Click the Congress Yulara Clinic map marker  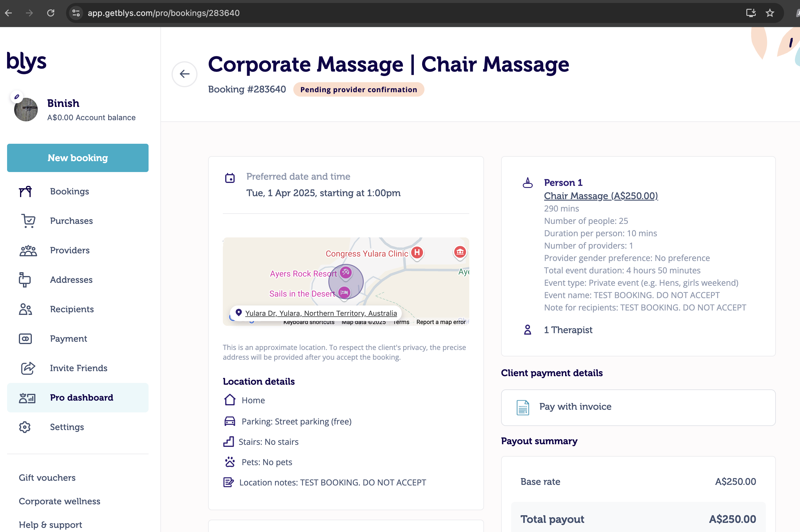tap(417, 253)
